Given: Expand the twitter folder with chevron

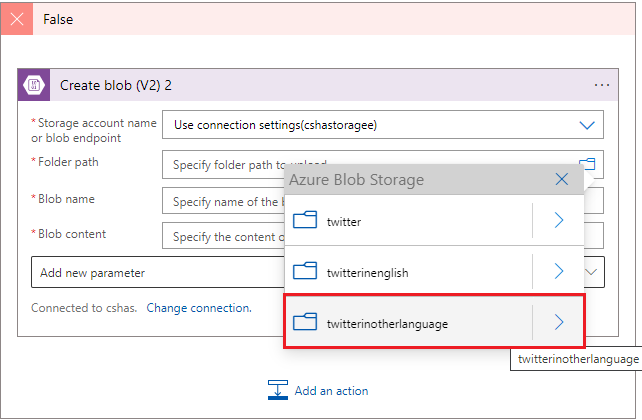Looking at the screenshot, I should pyautogui.click(x=559, y=220).
